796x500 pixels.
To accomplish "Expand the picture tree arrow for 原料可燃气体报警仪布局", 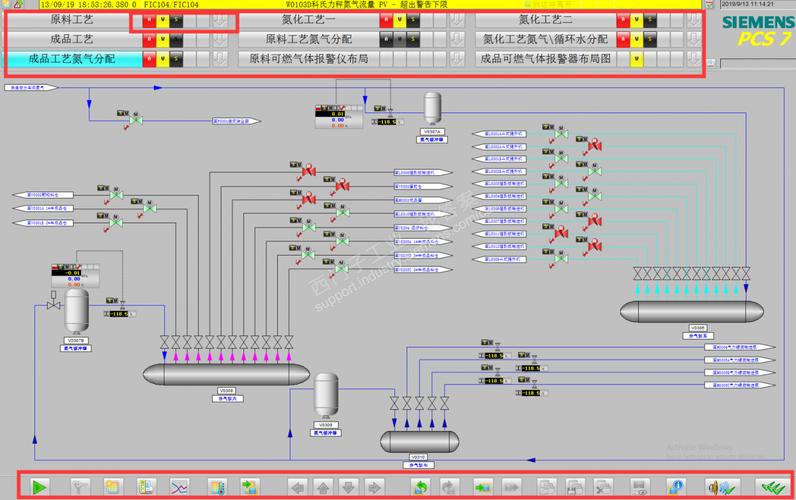I will click(457, 59).
